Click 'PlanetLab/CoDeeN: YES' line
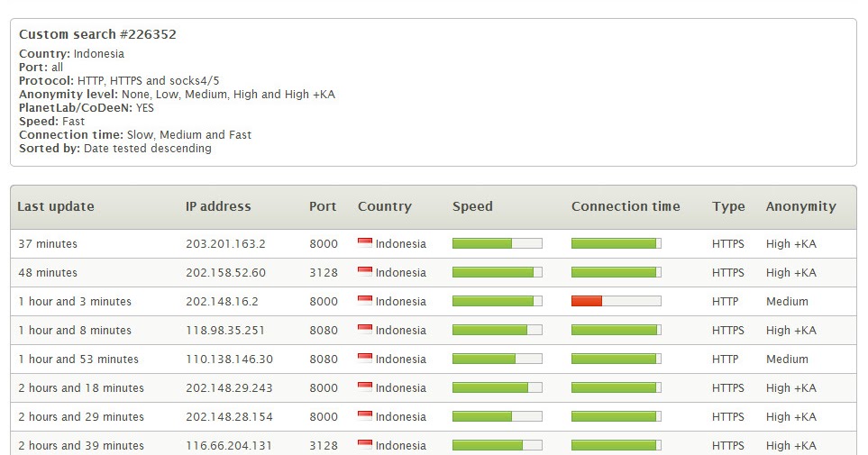 point(87,108)
